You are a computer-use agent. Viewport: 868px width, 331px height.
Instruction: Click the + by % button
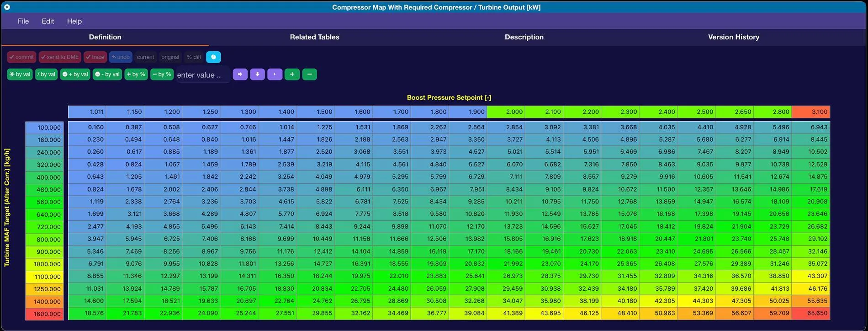tap(136, 75)
